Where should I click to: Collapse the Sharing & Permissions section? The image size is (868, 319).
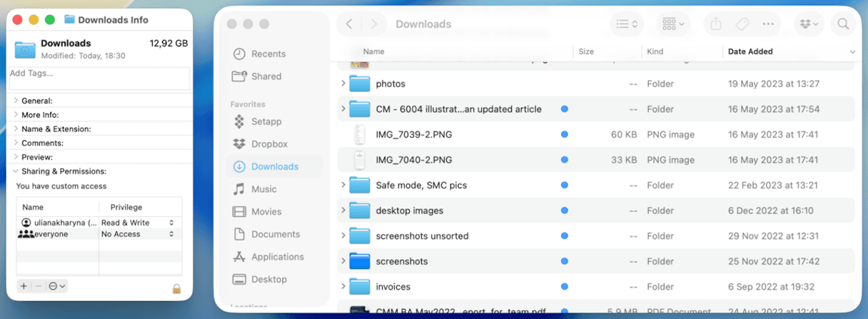[16, 171]
